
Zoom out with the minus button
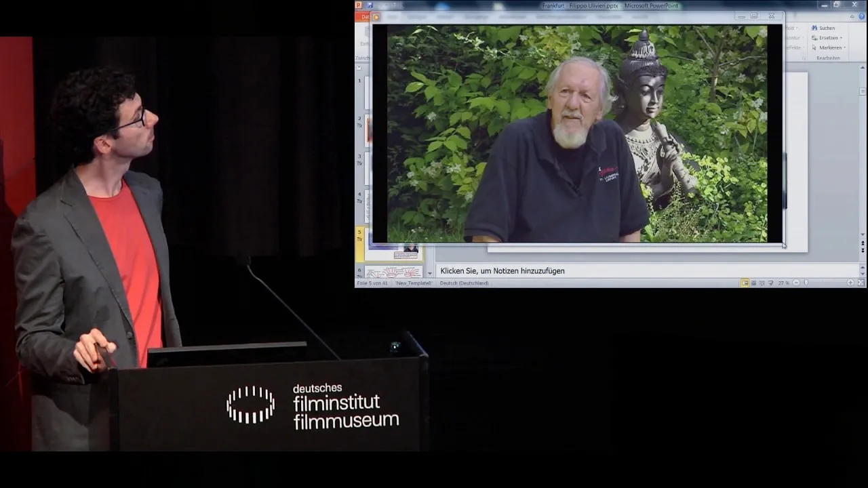pos(796,283)
